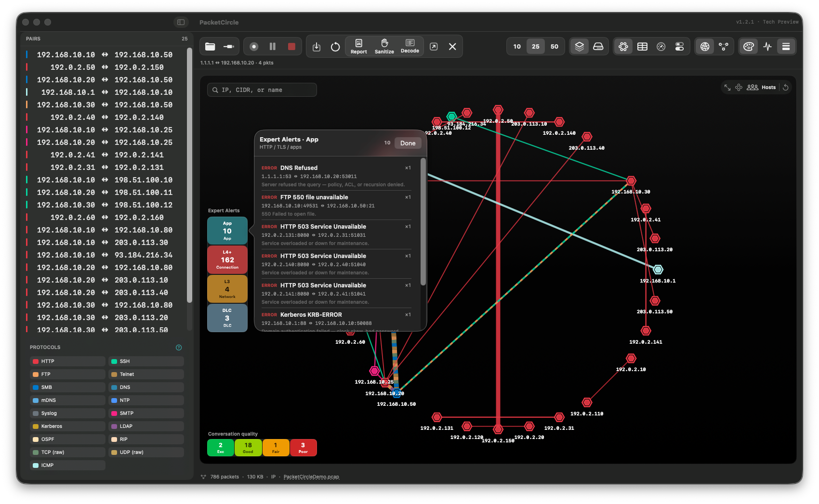Select the DLC 3 alerts tile

227,318
